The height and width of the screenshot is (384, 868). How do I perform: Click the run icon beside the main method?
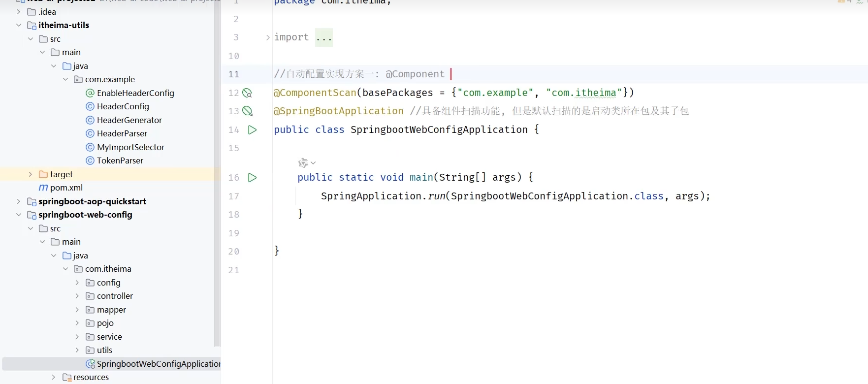point(252,178)
